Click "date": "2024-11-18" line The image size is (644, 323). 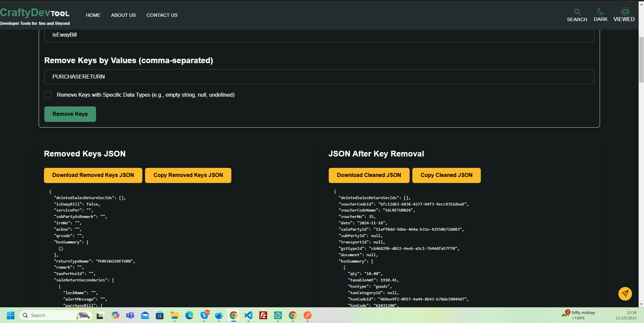coord(363,223)
